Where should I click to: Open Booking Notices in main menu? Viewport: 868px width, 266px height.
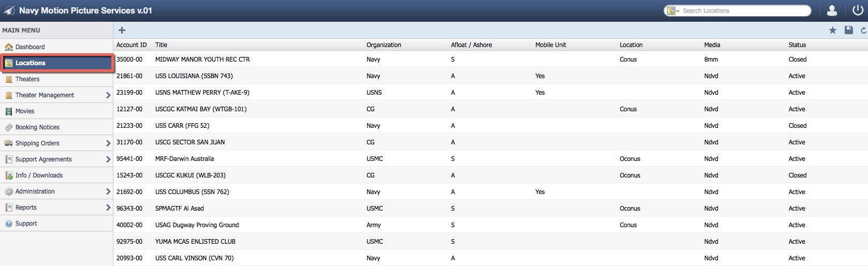click(x=37, y=127)
